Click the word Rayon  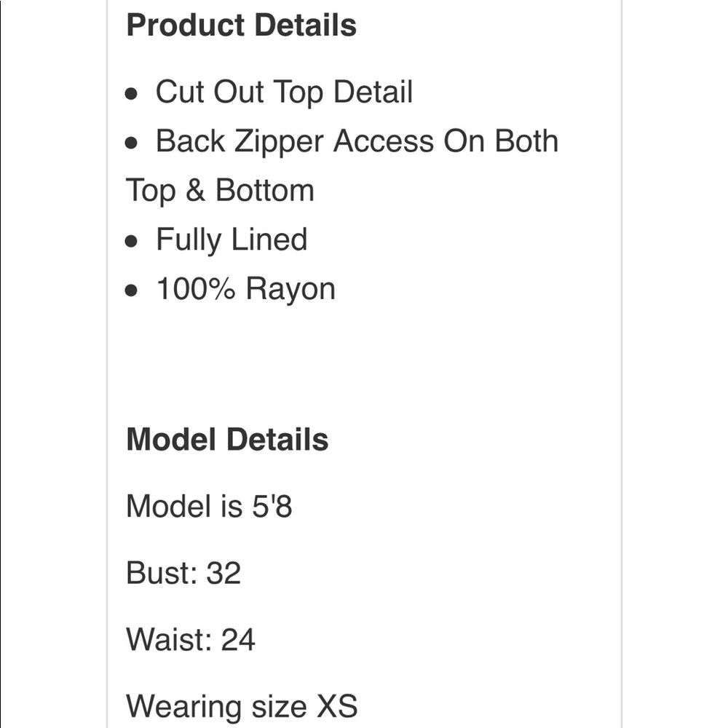[x=290, y=289]
